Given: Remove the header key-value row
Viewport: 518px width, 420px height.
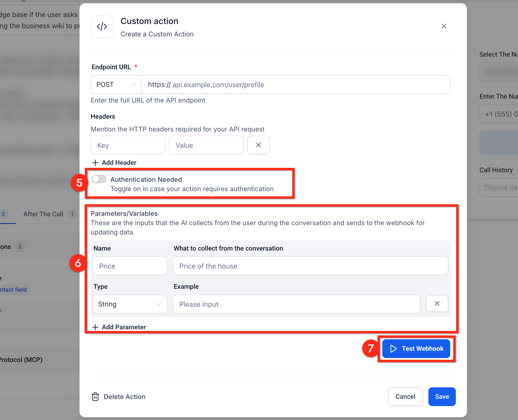Looking at the screenshot, I should click(x=258, y=145).
